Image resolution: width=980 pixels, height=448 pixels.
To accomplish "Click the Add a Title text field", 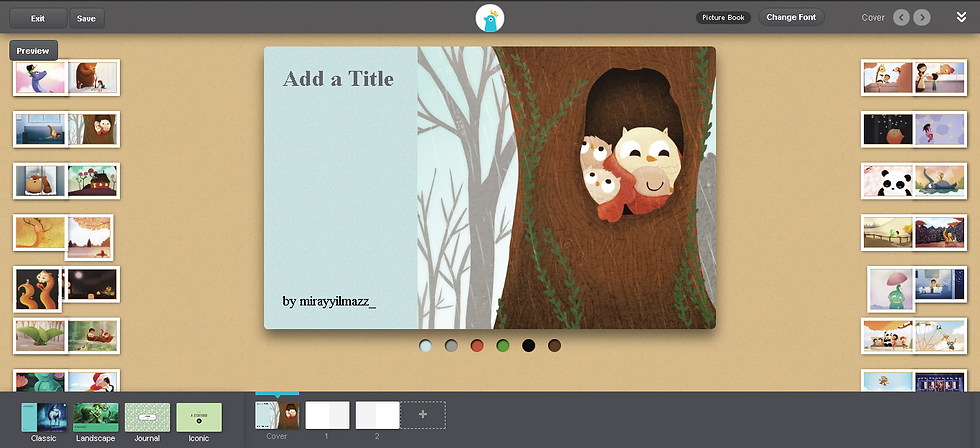I will pos(338,79).
